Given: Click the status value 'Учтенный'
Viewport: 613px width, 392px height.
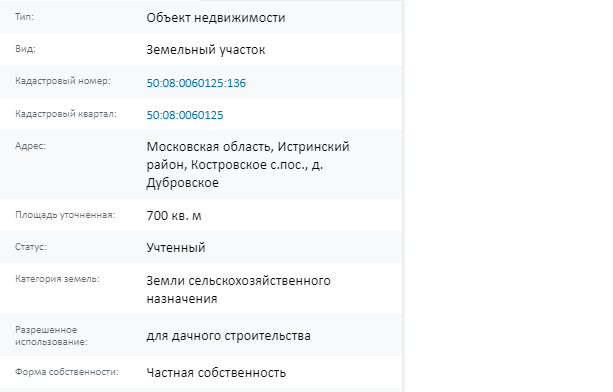Looking at the screenshot, I should coord(176,248).
